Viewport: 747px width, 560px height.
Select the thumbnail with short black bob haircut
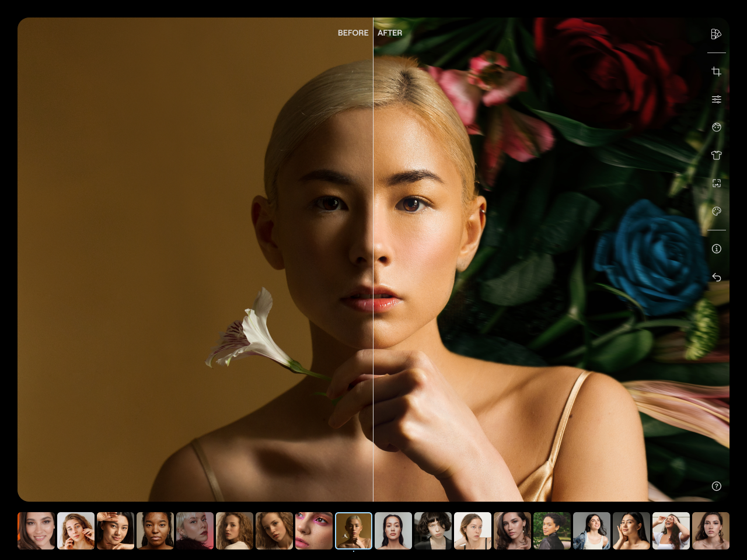pyautogui.click(x=433, y=531)
